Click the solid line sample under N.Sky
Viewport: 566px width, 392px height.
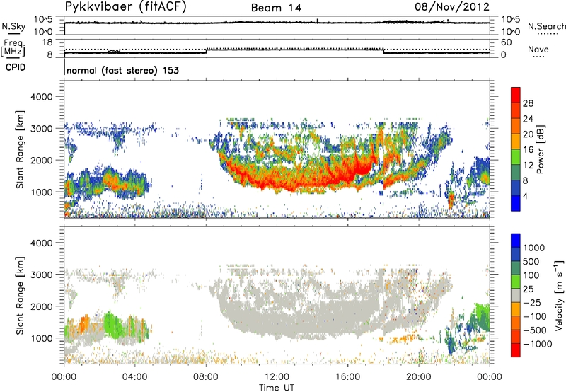pos(13,33)
